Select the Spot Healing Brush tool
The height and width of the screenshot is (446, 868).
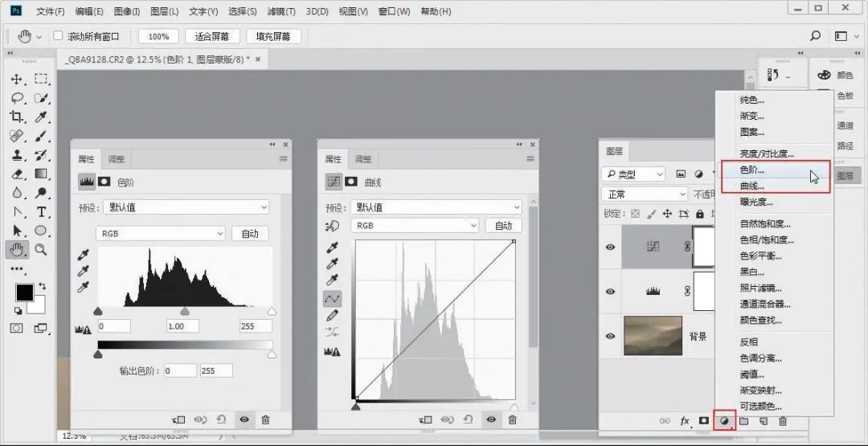pyautogui.click(x=17, y=136)
